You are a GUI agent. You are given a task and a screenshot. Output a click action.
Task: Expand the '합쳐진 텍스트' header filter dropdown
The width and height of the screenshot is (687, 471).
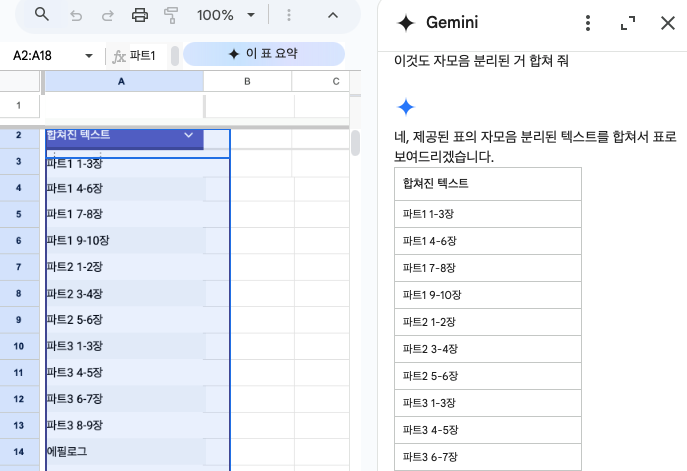pos(189,135)
